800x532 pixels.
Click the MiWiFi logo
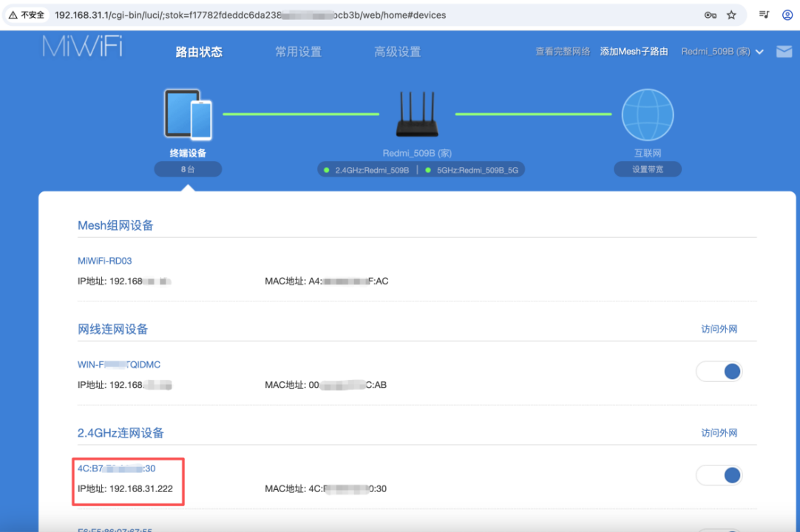click(82, 47)
